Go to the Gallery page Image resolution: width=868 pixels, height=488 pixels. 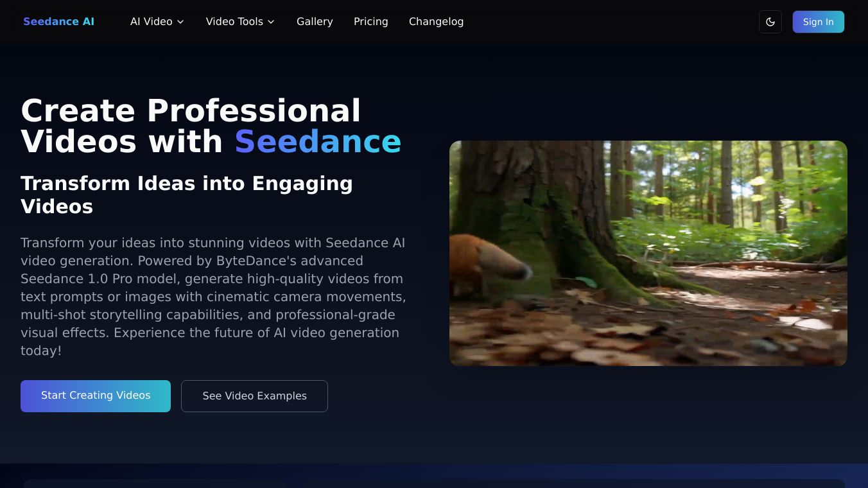[315, 22]
